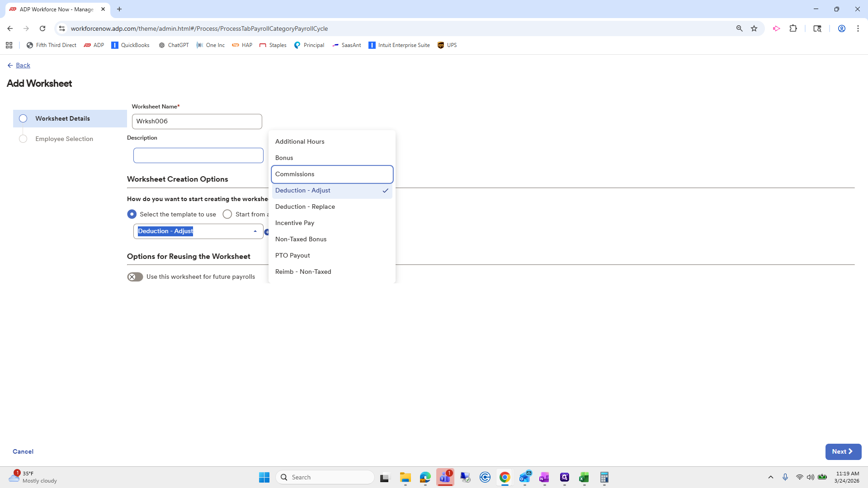This screenshot has height=488, width=868.
Task: Open the browser zoom magnifier icon
Action: 739,28
